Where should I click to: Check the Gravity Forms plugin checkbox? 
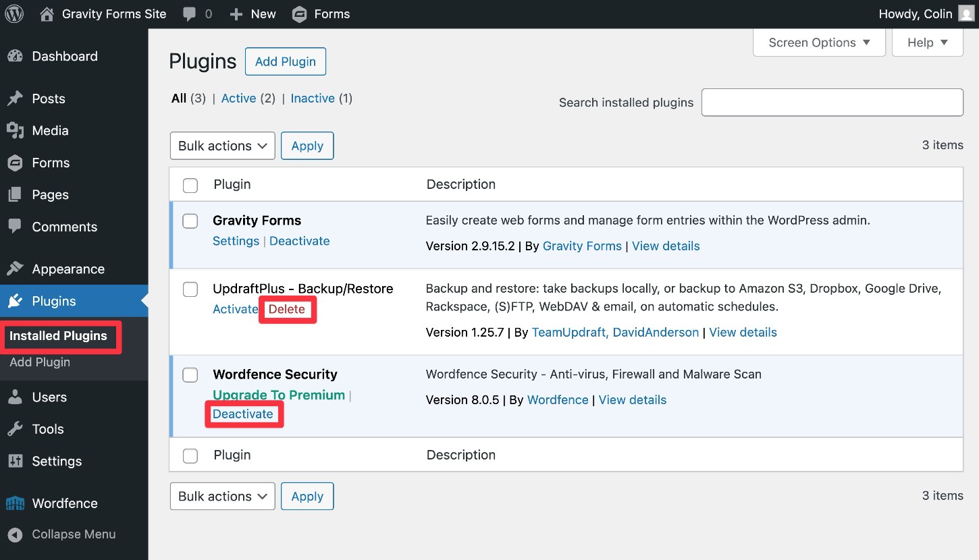(x=190, y=221)
